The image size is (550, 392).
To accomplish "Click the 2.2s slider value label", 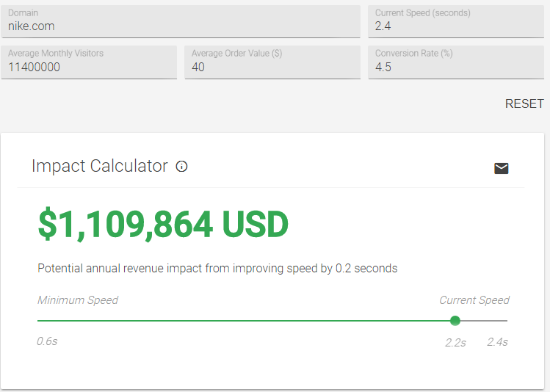I will 455,343.
